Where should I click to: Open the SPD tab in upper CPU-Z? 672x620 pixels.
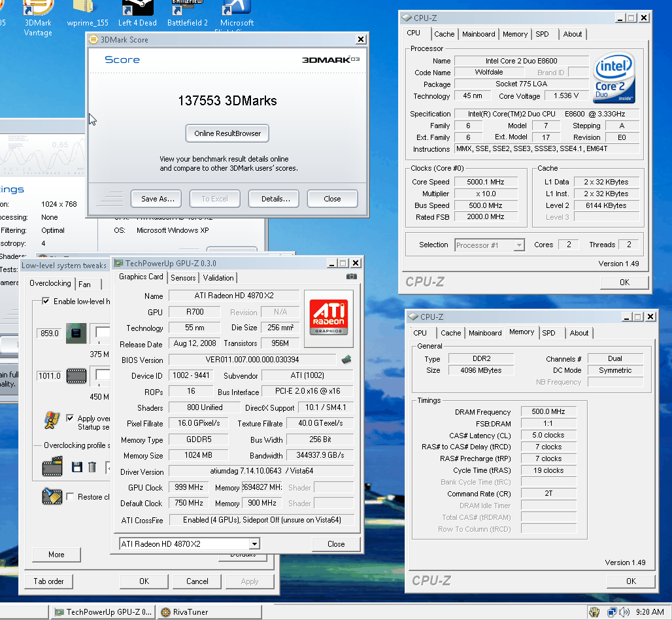pos(542,34)
